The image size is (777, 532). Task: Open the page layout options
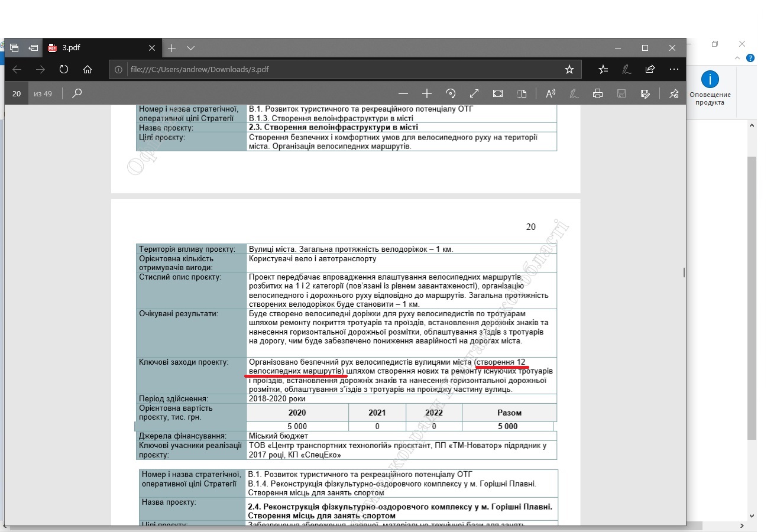pos(522,93)
